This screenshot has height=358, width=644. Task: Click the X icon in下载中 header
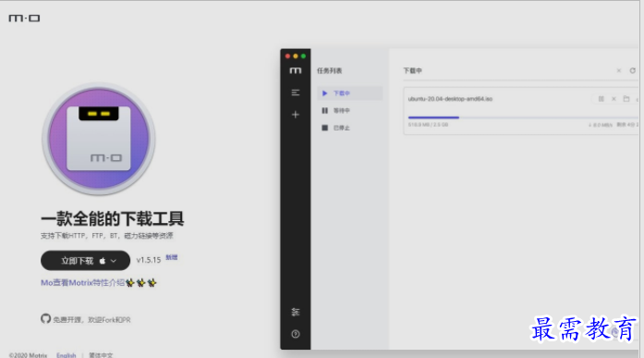pyautogui.click(x=618, y=70)
